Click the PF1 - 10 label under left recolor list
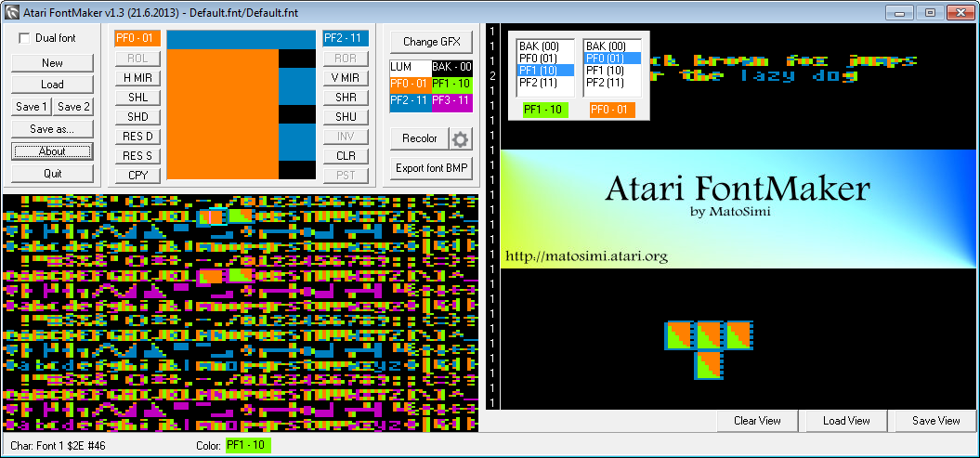The height and width of the screenshot is (458, 980). pos(545,110)
